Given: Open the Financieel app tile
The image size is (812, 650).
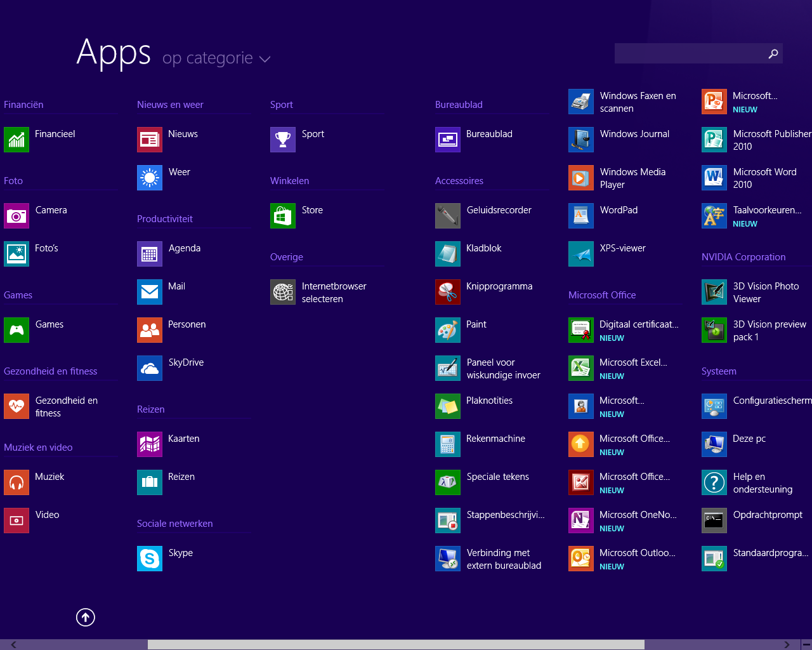Looking at the screenshot, I should 16,140.
